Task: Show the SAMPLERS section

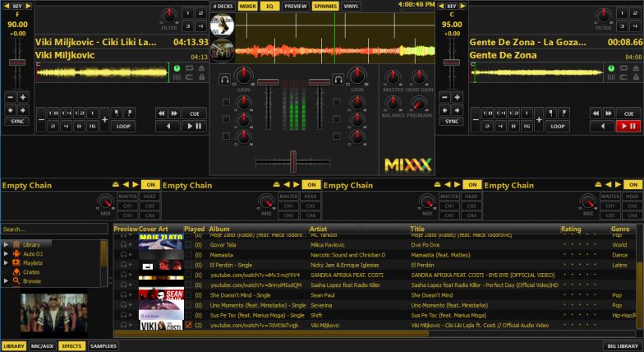Action: tap(103, 346)
